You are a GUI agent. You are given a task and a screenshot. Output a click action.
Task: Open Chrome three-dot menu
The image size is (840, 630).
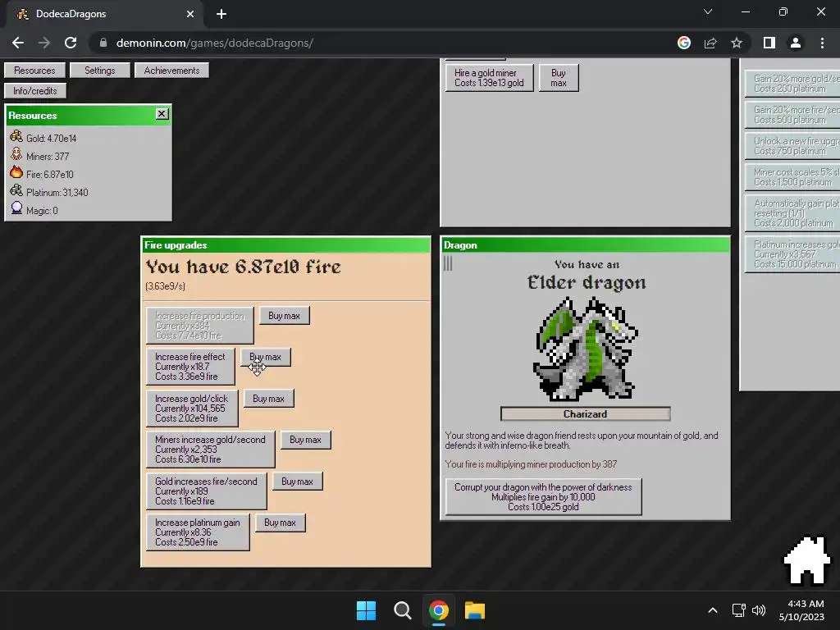822,43
